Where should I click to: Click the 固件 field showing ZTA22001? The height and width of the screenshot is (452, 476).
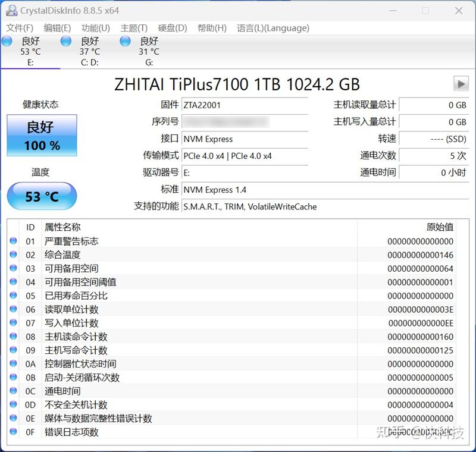pos(244,105)
